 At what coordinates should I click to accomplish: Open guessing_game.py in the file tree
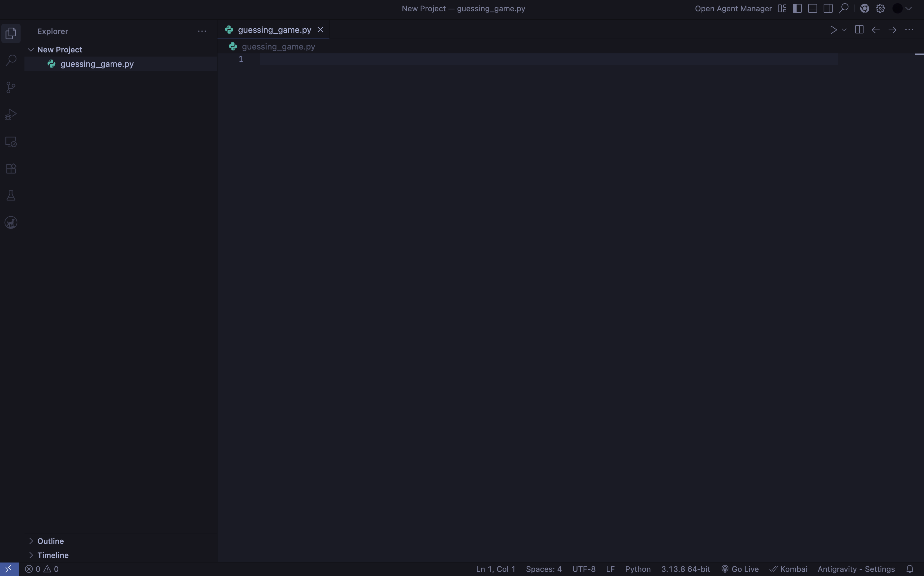pyautogui.click(x=97, y=64)
